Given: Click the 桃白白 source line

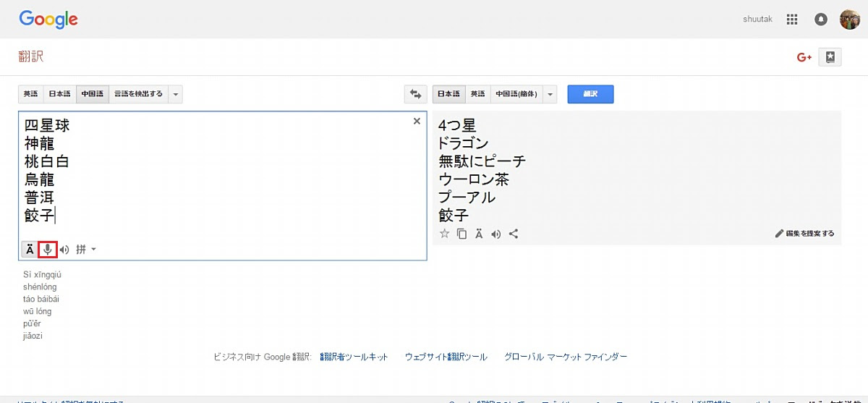Looking at the screenshot, I should 47,161.
